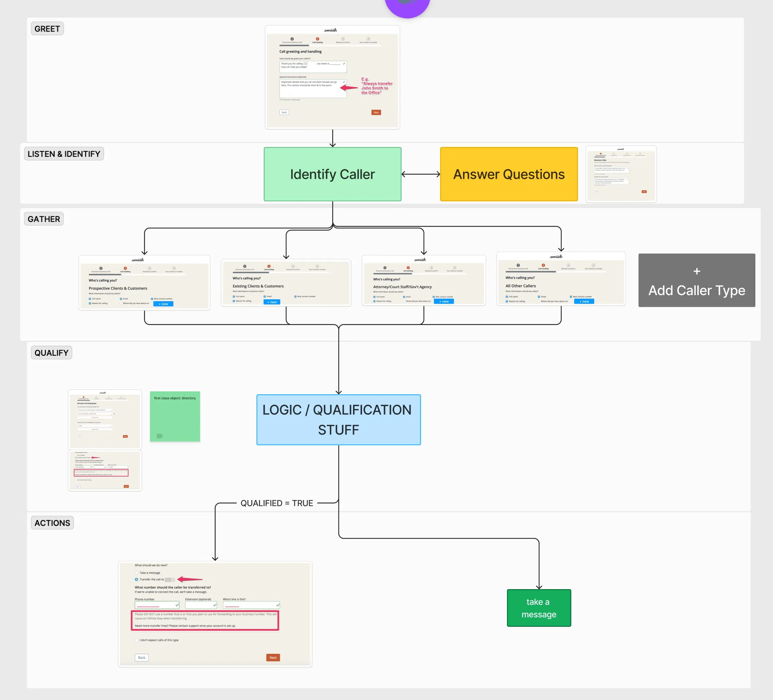
Task: Click the Existing Clients & Customers screenshot card
Action: tap(286, 283)
